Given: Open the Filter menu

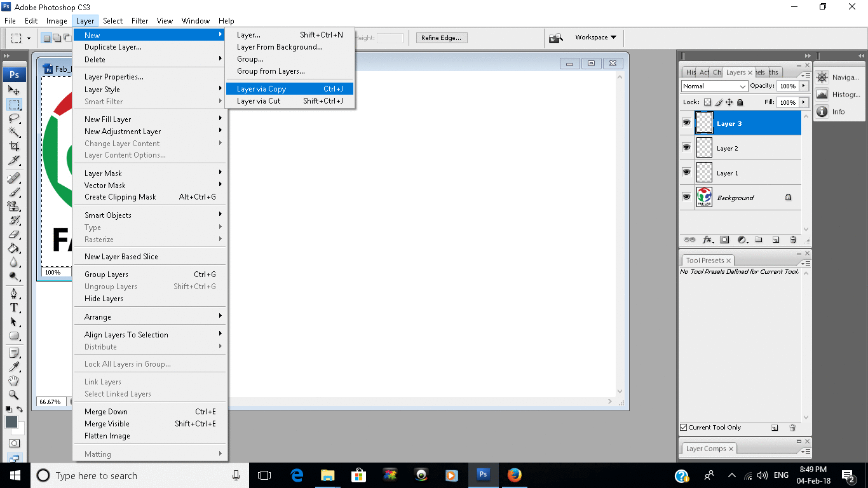Looking at the screenshot, I should [140, 21].
